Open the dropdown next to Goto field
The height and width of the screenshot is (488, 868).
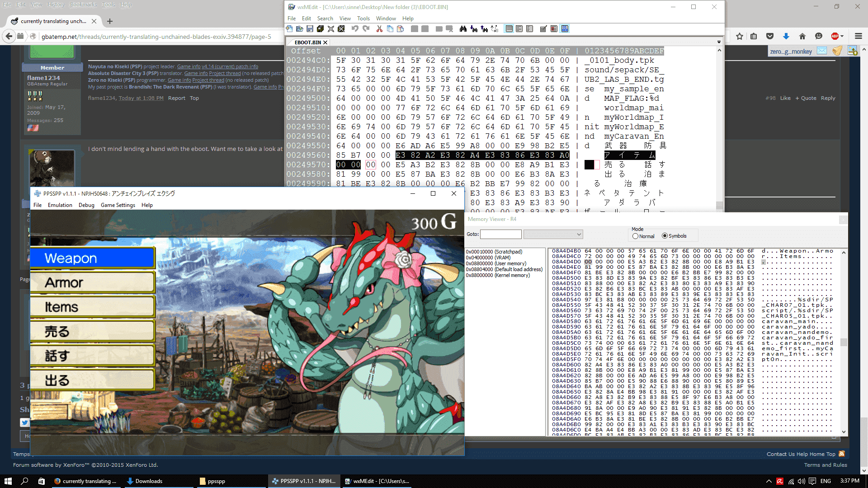click(553, 234)
